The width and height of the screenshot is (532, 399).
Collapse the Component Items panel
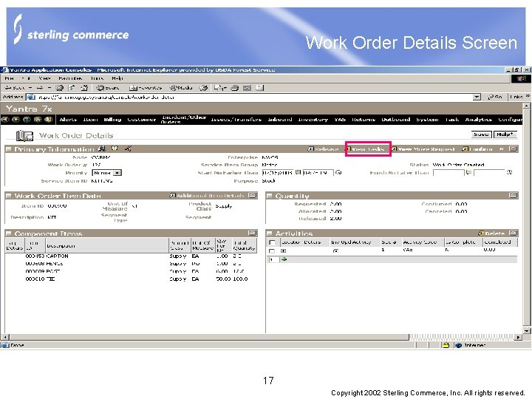point(253,233)
